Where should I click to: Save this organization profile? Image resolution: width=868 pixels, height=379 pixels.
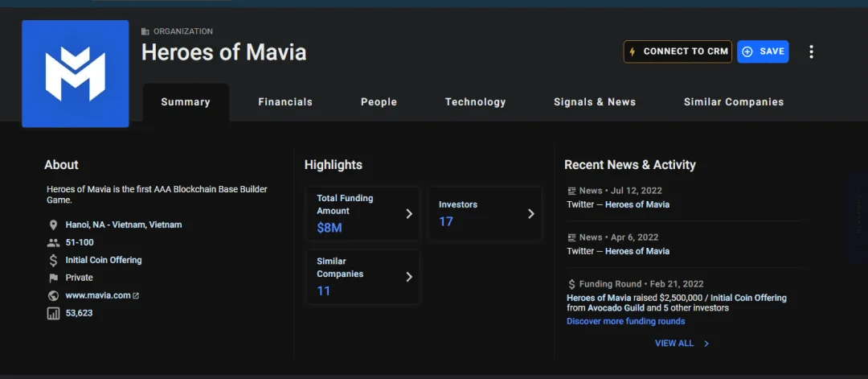(x=763, y=51)
